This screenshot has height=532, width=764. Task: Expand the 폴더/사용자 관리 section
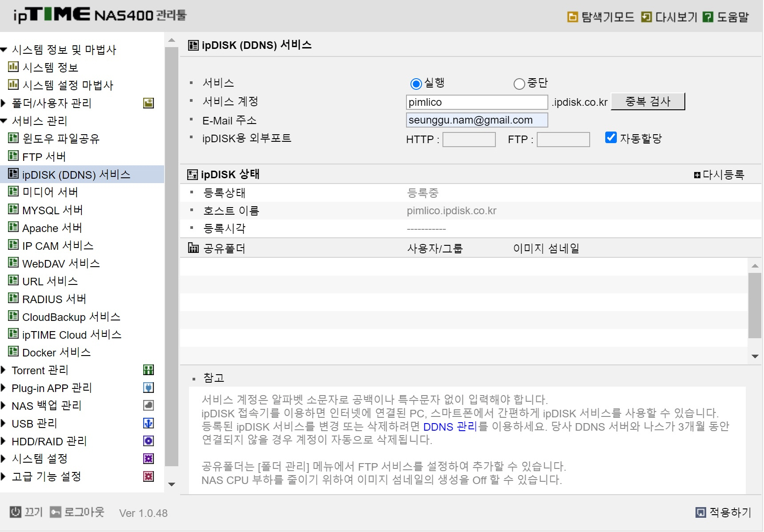4,103
